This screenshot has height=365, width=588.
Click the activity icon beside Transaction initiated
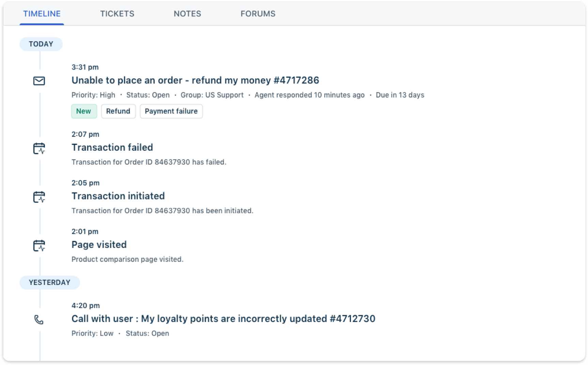39,197
